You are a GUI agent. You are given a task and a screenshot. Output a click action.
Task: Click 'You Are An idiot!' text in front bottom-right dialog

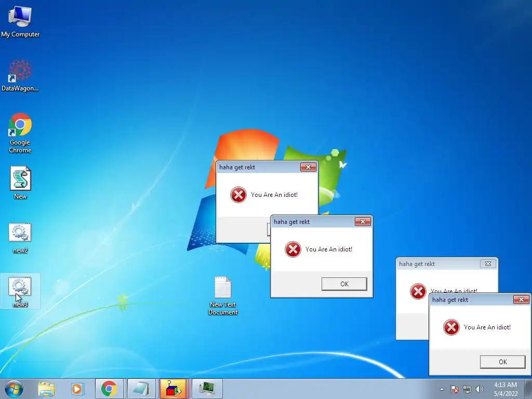point(487,327)
